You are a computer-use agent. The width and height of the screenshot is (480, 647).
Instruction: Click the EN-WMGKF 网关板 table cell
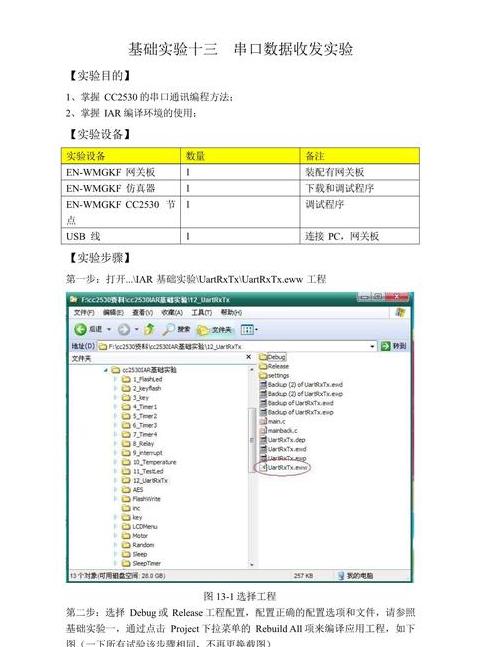click(121, 172)
